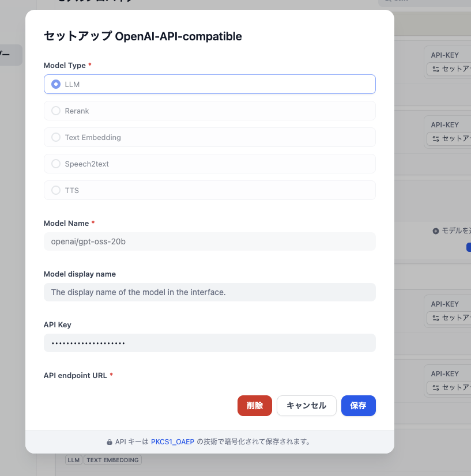471x476 pixels.
Task: Click the lock icon in the encryption notice
Action: click(109, 441)
